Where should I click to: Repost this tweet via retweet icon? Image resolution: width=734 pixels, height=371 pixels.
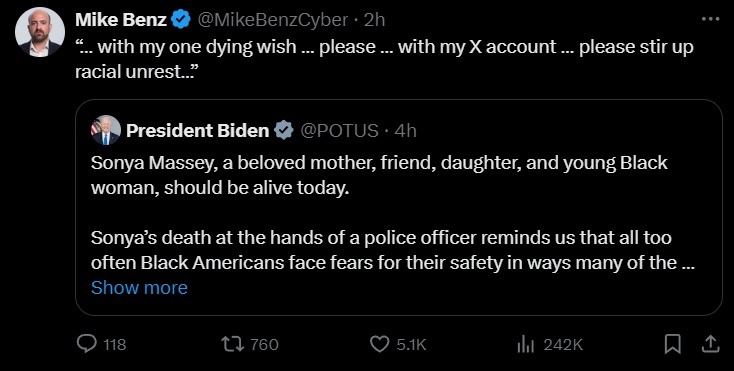(233, 345)
